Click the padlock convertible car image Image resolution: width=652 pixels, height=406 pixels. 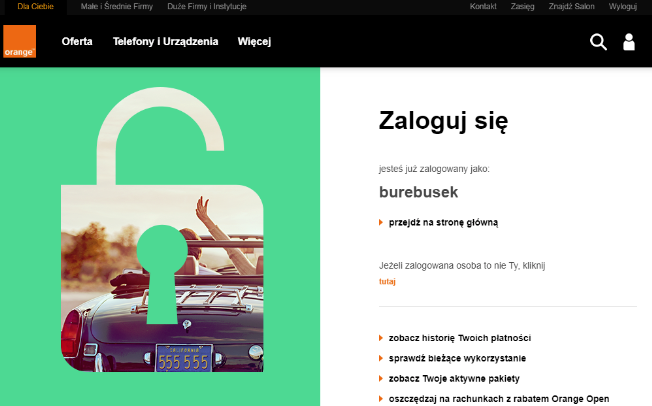[162, 230]
